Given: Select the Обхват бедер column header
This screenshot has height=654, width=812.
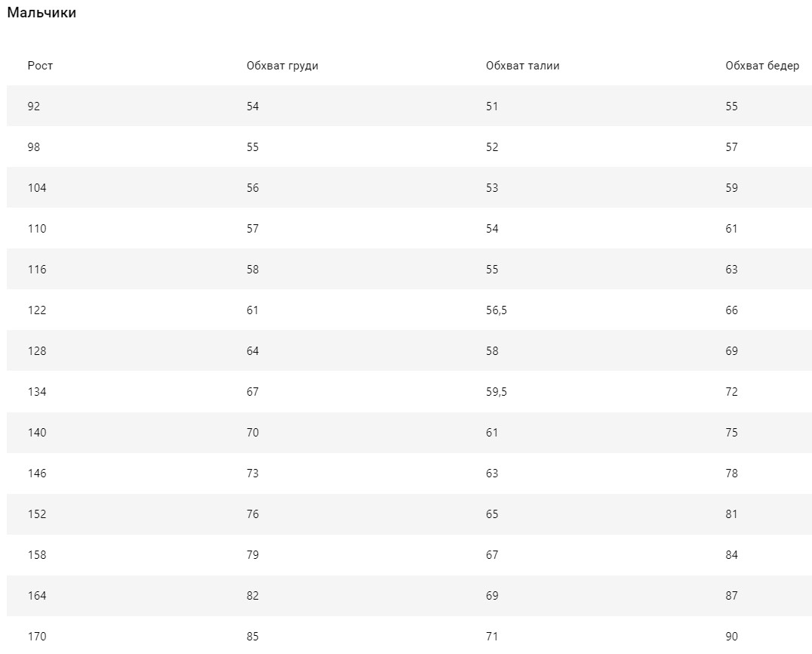Looking at the screenshot, I should [762, 66].
